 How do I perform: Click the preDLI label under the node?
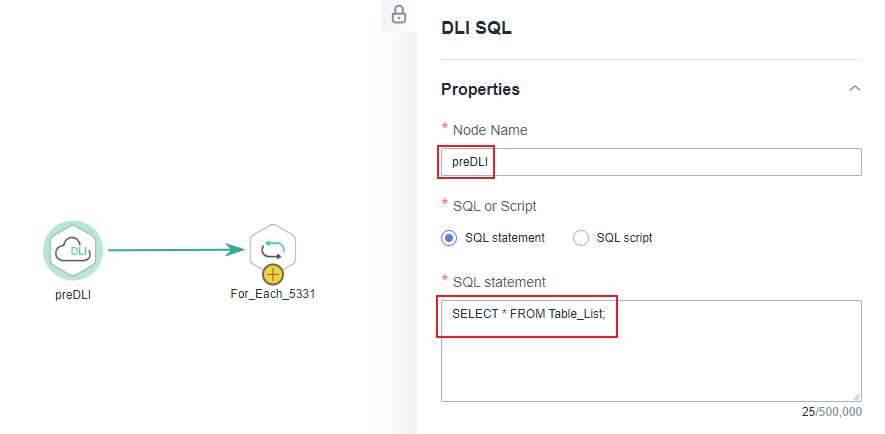click(73, 295)
